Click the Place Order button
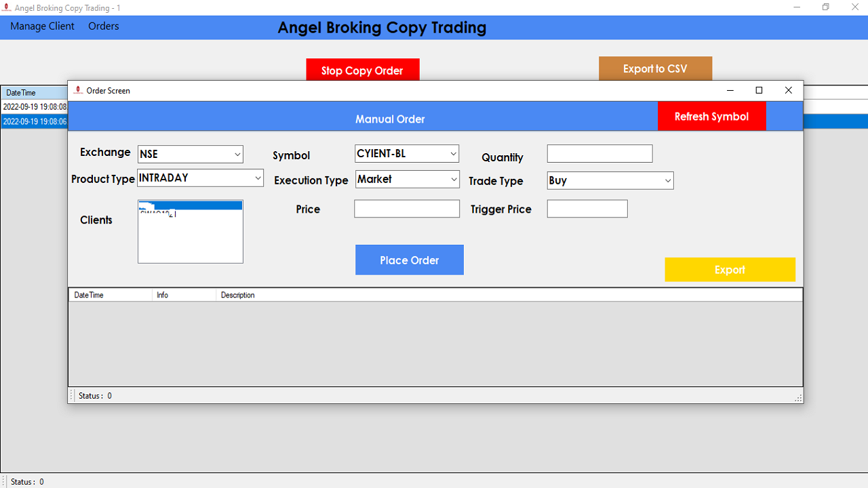Screen dimensions: 868x488 409,260
